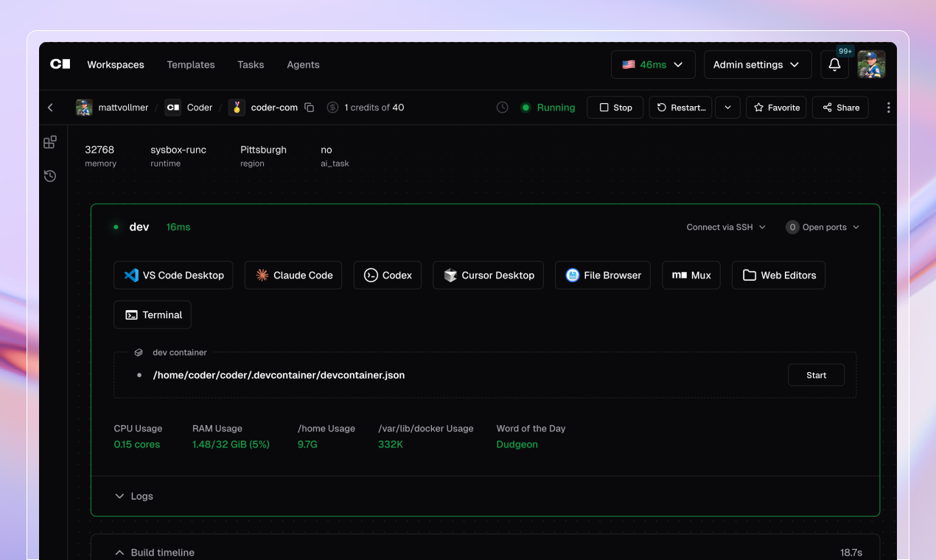The image size is (936, 560).
Task: Open the dropdown arrow beside Restart
Action: [727, 108]
